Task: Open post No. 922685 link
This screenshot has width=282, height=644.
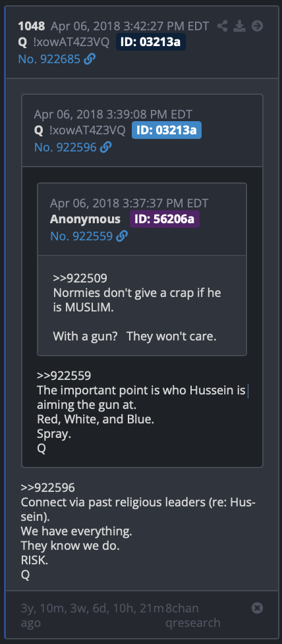Action: coord(49,59)
